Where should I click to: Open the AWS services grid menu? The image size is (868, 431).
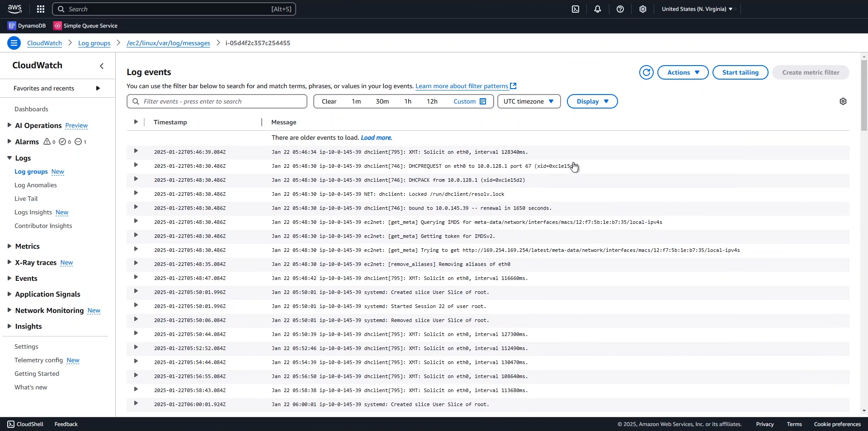[41, 9]
